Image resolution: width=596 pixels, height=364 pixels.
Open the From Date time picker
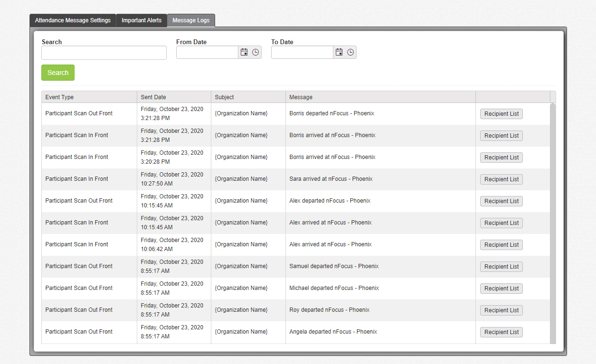point(255,52)
